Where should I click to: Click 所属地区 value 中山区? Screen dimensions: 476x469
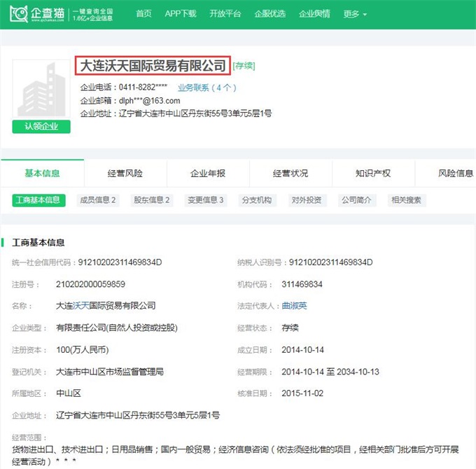coord(69,393)
